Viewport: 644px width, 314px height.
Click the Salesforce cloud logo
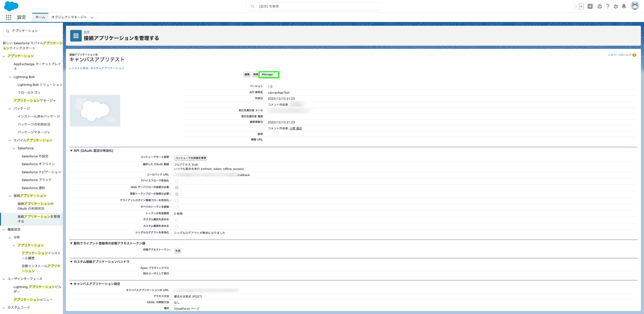click(11, 6)
